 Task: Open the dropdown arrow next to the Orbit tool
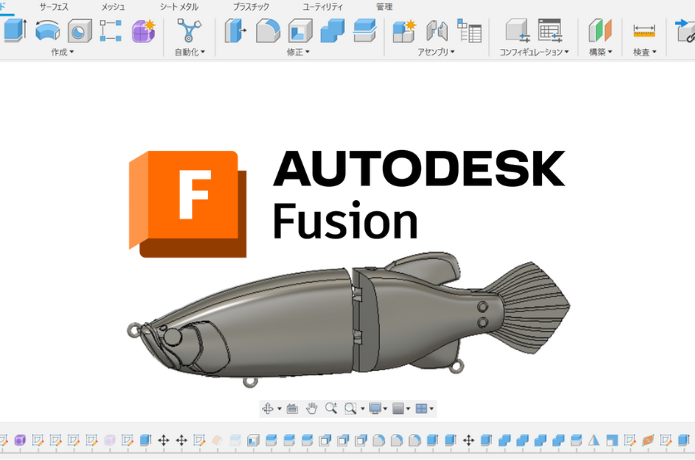click(x=279, y=409)
